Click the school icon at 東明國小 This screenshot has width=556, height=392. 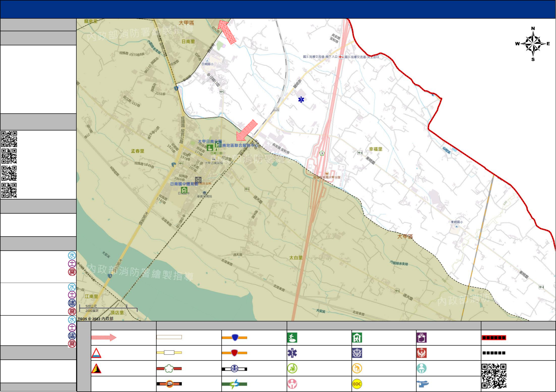(x=457, y=226)
